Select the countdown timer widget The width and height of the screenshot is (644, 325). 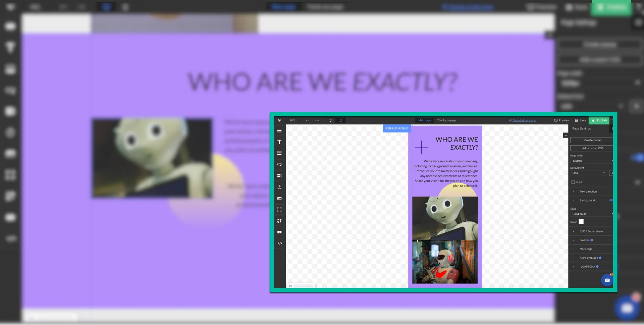click(279, 187)
